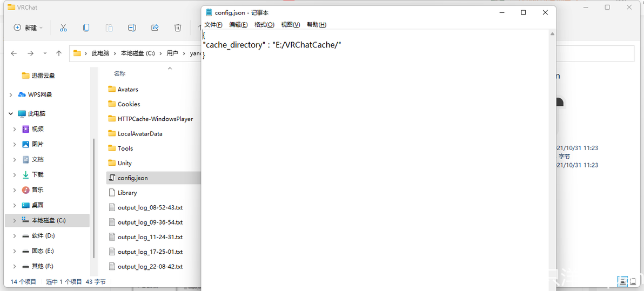Click the WPS网盘 cloud icon
Image resolution: width=644 pixels, height=291 pixels.
[22, 95]
